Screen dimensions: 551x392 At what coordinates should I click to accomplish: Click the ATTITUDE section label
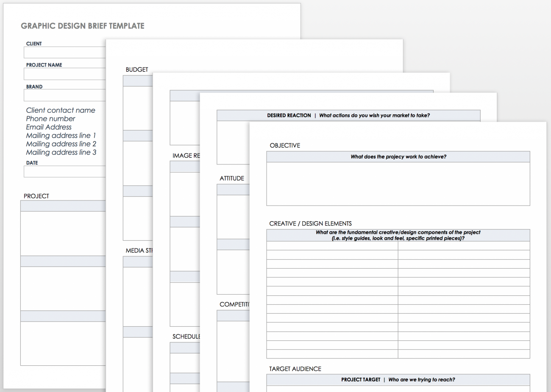click(232, 178)
